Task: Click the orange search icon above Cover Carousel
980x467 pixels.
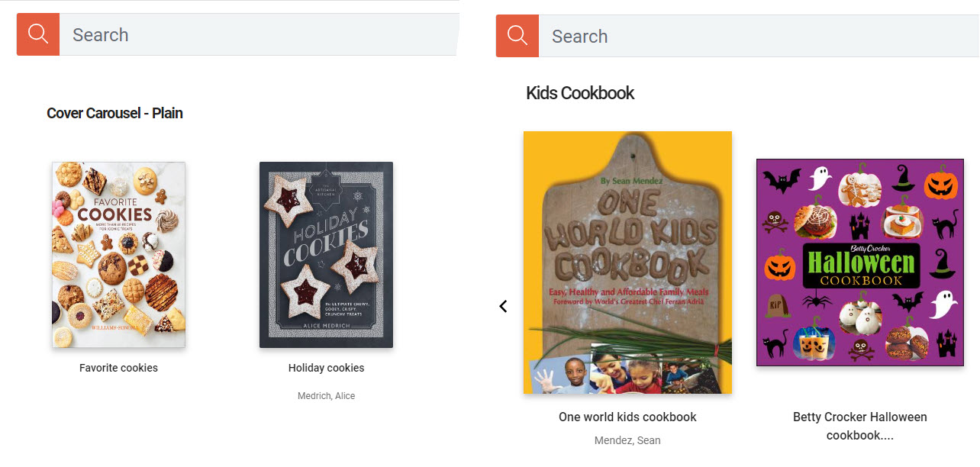Action: (x=38, y=34)
